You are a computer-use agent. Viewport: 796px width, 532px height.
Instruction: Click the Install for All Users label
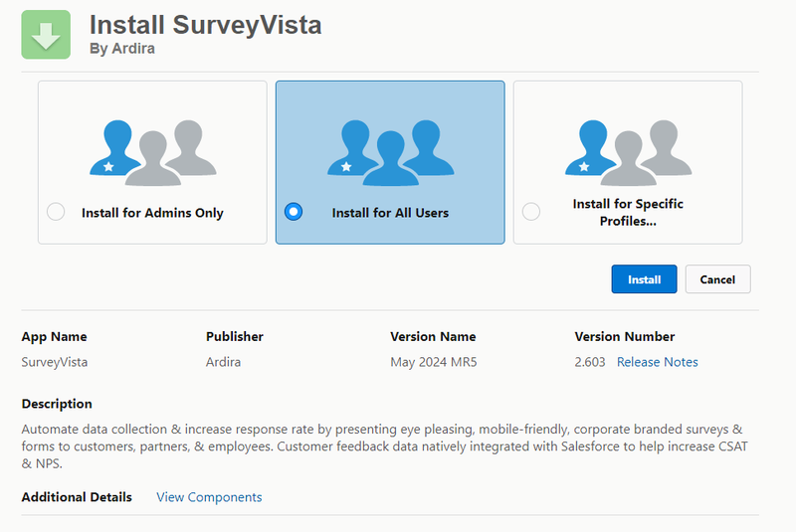point(390,213)
